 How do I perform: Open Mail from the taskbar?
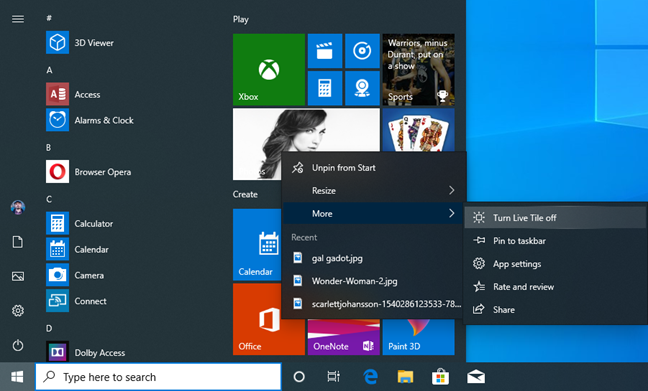coord(476,377)
